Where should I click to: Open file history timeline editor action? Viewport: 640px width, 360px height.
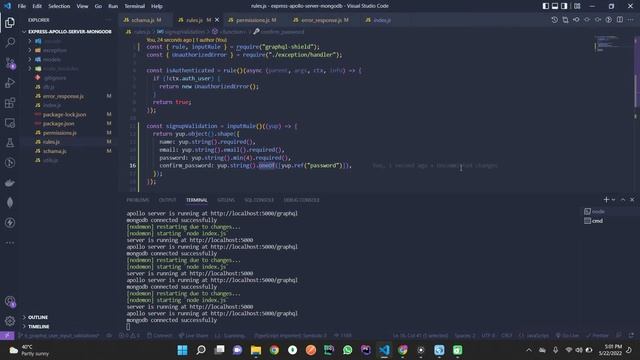click(554, 20)
